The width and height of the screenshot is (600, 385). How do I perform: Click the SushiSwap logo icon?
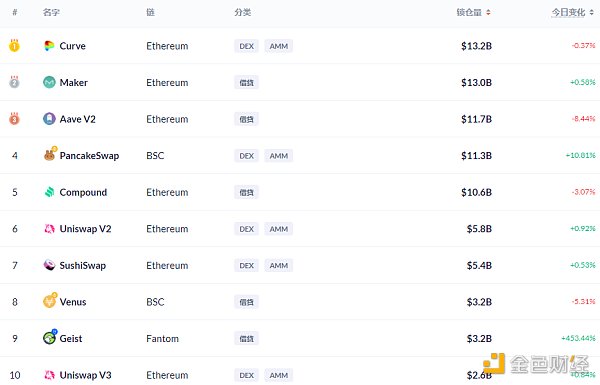pyautogui.click(x=49, y=265)
